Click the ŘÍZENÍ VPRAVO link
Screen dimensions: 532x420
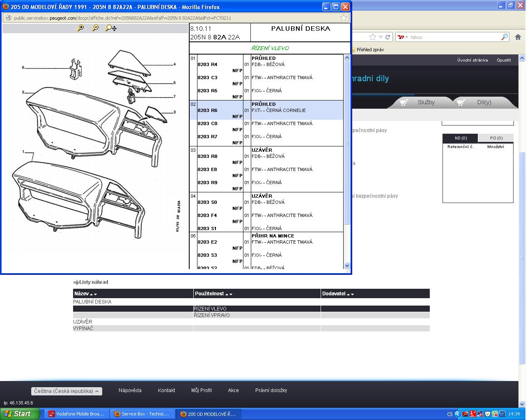coord(211,315)
